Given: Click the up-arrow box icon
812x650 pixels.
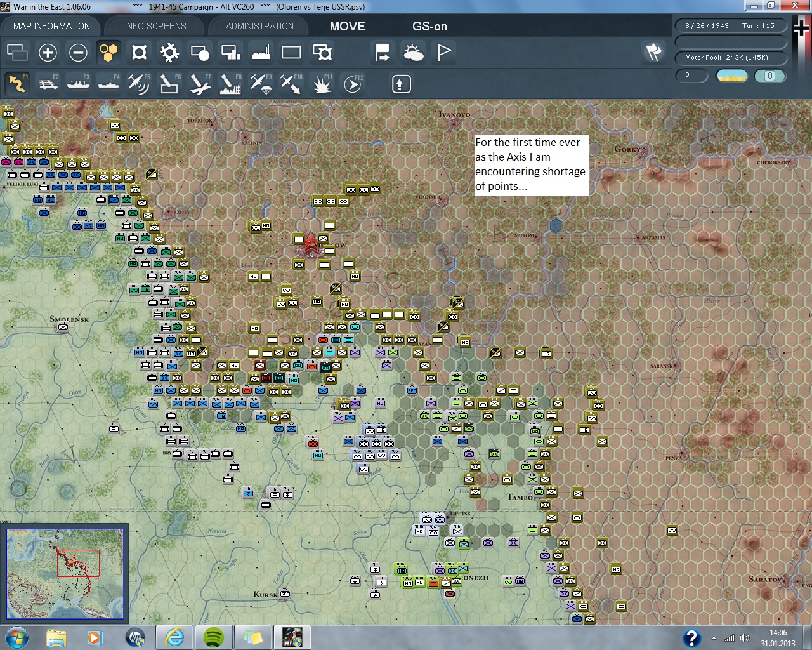Looking at the screenshot, I should pyautogui.click(x=401, y=84).
